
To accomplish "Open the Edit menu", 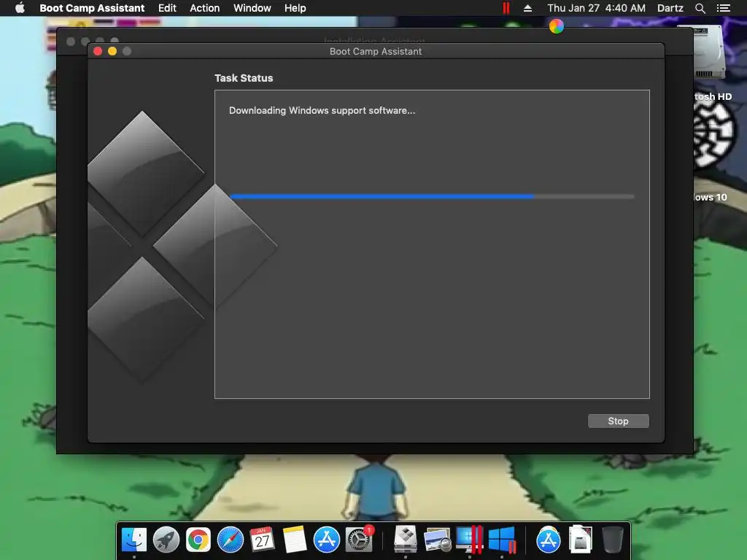I will click(167, 8).
